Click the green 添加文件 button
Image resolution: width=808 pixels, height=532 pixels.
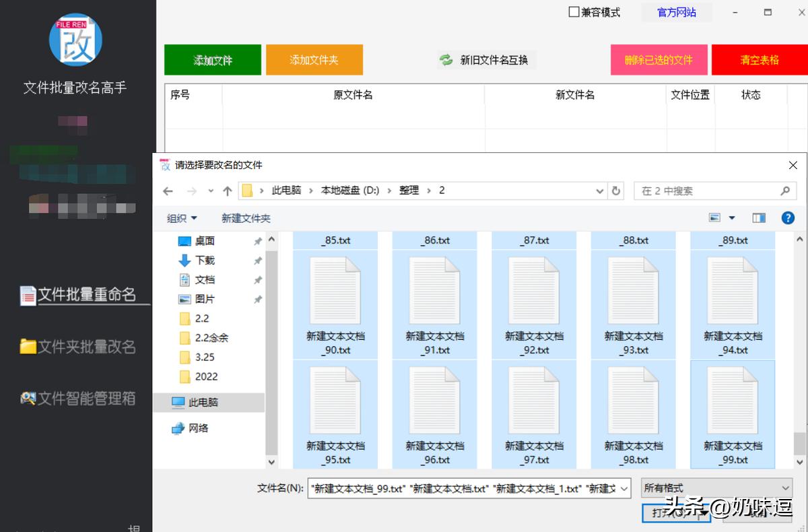click(x=212, y=59)
